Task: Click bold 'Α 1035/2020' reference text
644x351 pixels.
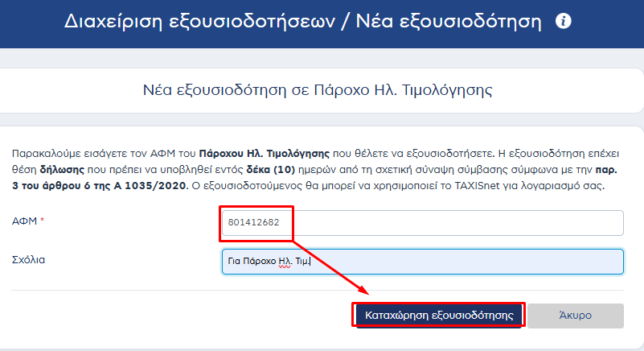Action: pyautogui.click(x=150, y=186)
